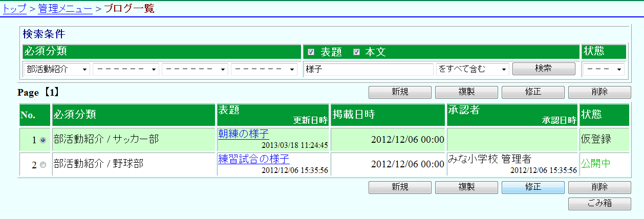Open 管理メニュー breadcrumb link
This screenshot has width=644, height=219.
[66, 8]
